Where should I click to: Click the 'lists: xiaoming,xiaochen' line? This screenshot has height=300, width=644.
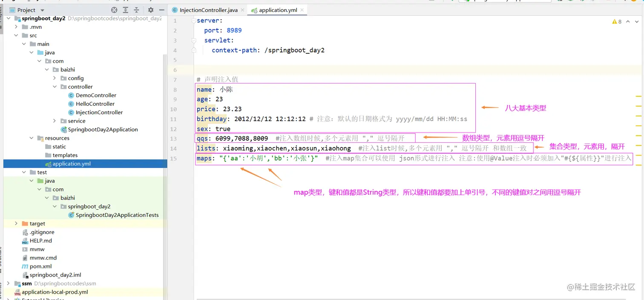coord(273,148)
